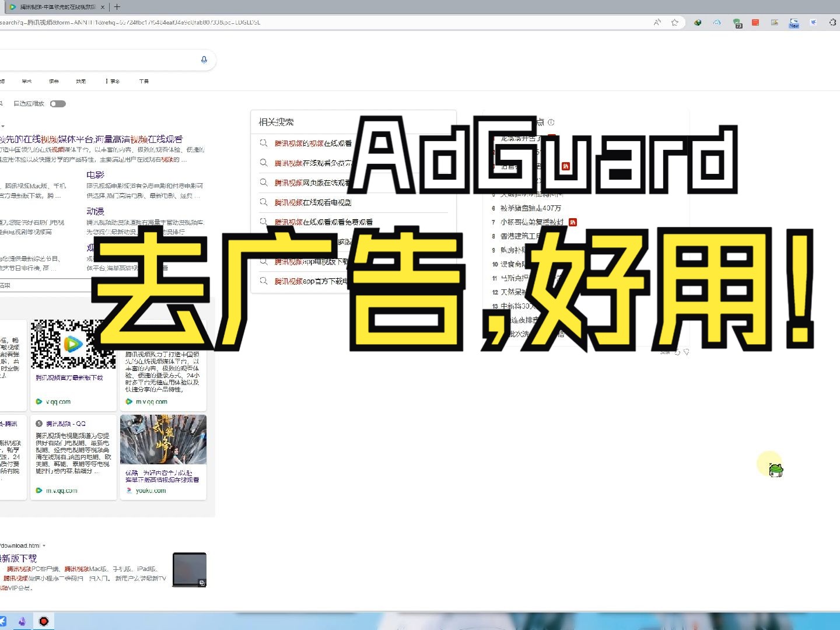Open the 最新版下载 result title

(18, 558)
